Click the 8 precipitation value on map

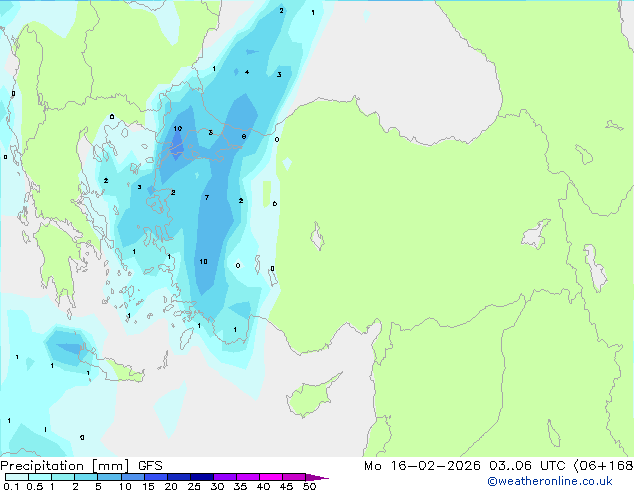[244, 137]
